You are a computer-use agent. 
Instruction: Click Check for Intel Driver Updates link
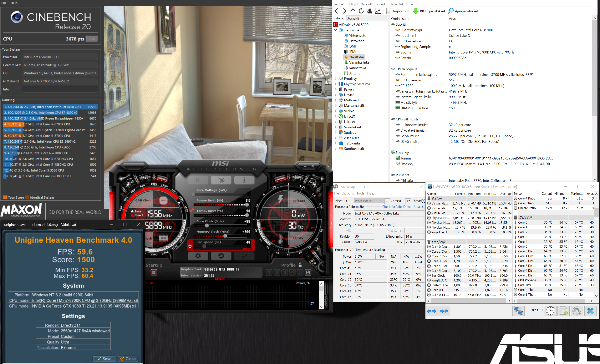point(403,207)
